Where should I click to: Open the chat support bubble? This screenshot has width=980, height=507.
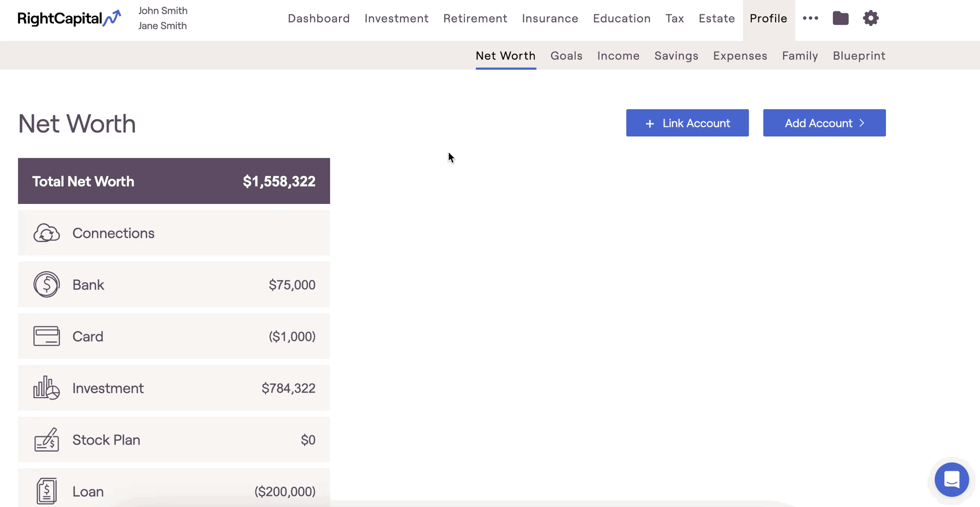point(952,480)
